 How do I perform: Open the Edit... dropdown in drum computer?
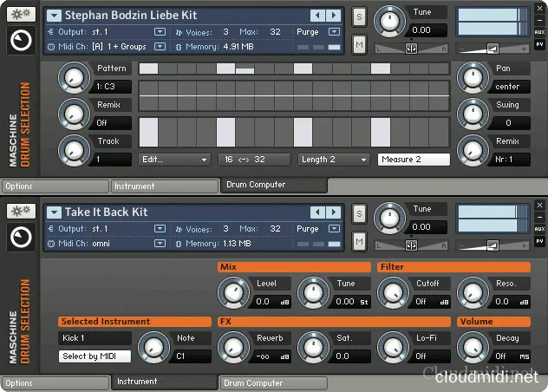(174, 160)
